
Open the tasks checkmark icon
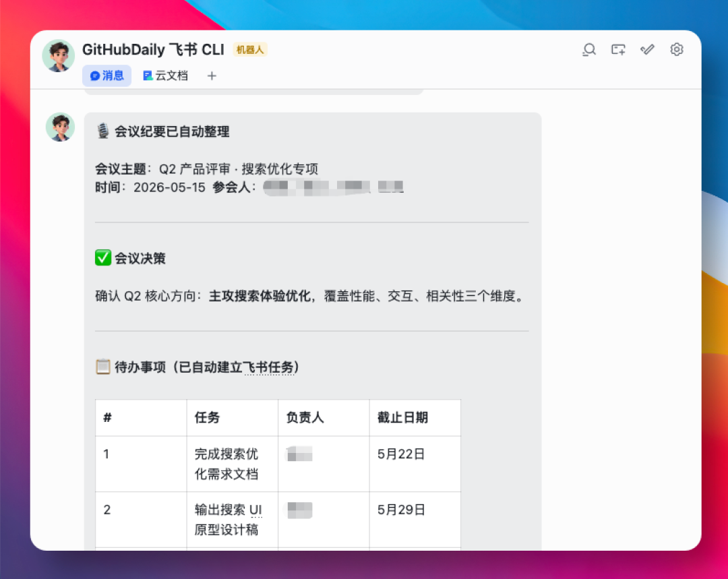(x=647, y=49)
